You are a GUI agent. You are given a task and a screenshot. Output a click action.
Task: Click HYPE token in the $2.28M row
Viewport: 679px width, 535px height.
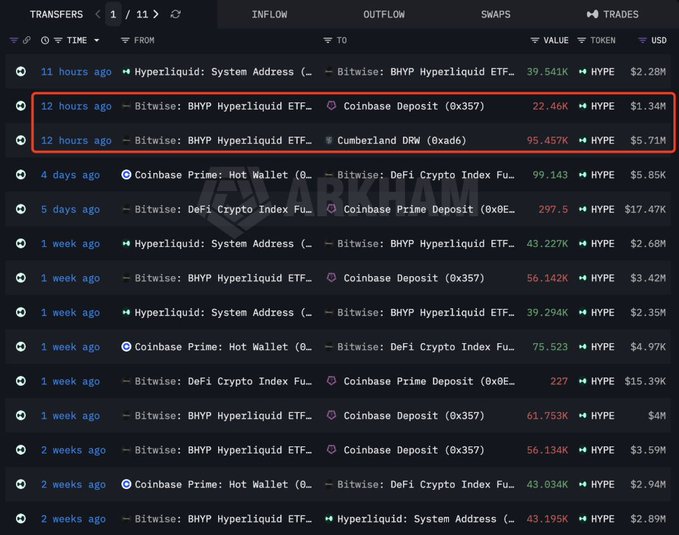pos(602,72)
